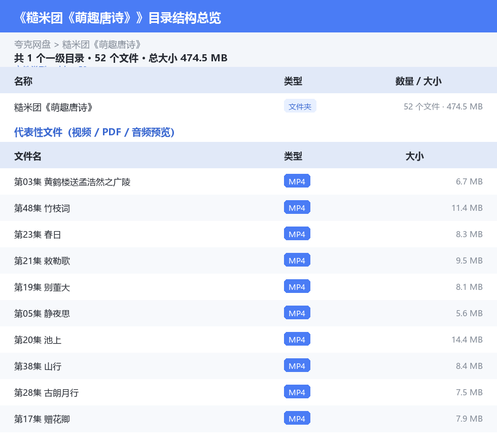Select file 第20集 池上
497x448 pixels.
click(38, 340)
